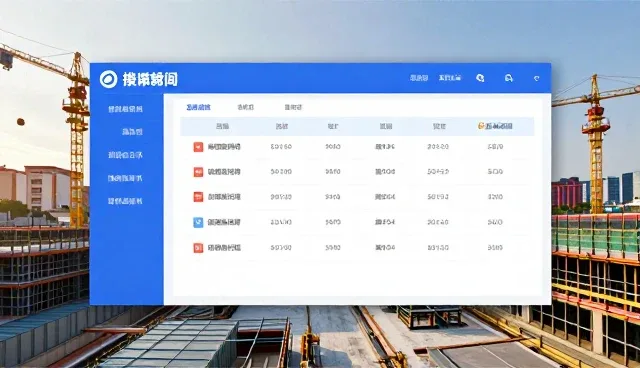Click the red icon in the second table row
The height and width of the screenshot is (368, 640).
tap(198, 172)
